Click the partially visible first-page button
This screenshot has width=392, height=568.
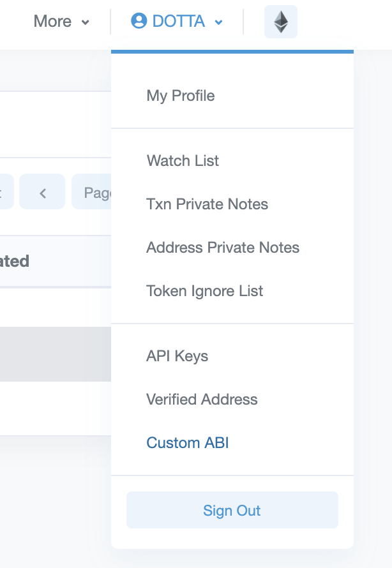tap(6, 191)
